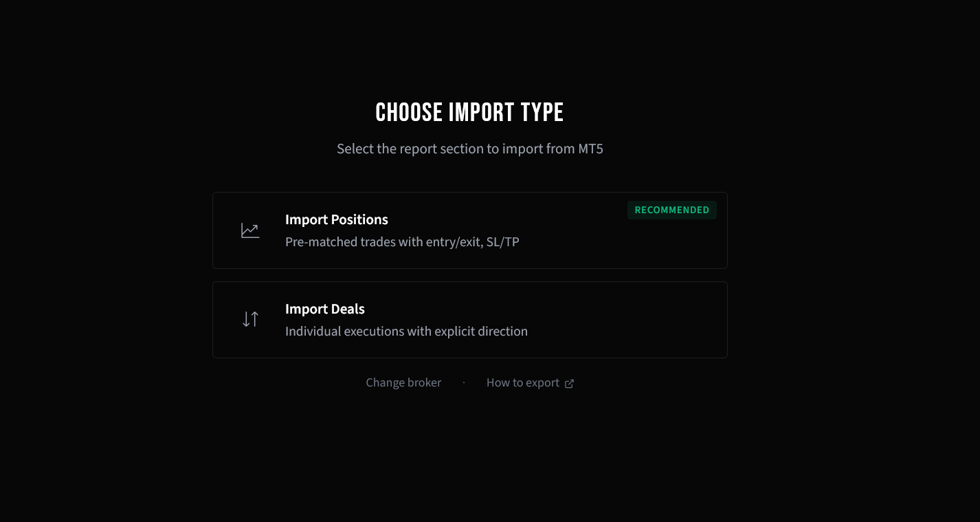Image resolution: width=980 pixels, height=522 pixels.
Task: Click the Import Deals title label
Action: [x=325, y=309]
